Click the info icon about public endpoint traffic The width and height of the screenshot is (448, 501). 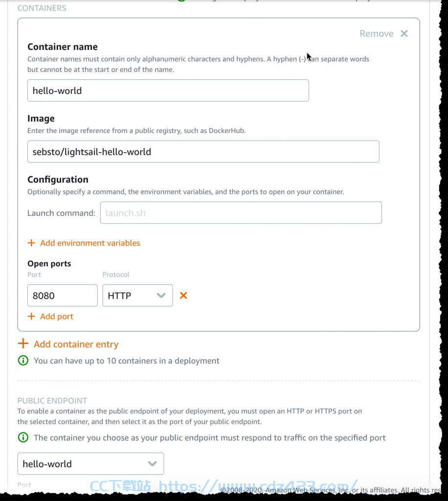[x=23, y=437]
